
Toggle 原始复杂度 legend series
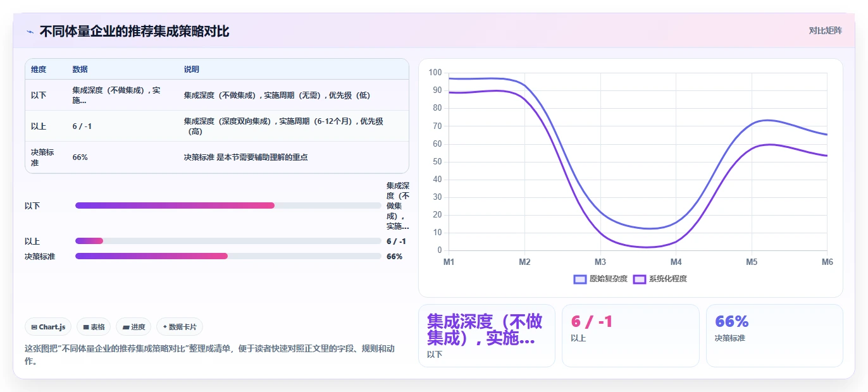coord(600,279)
